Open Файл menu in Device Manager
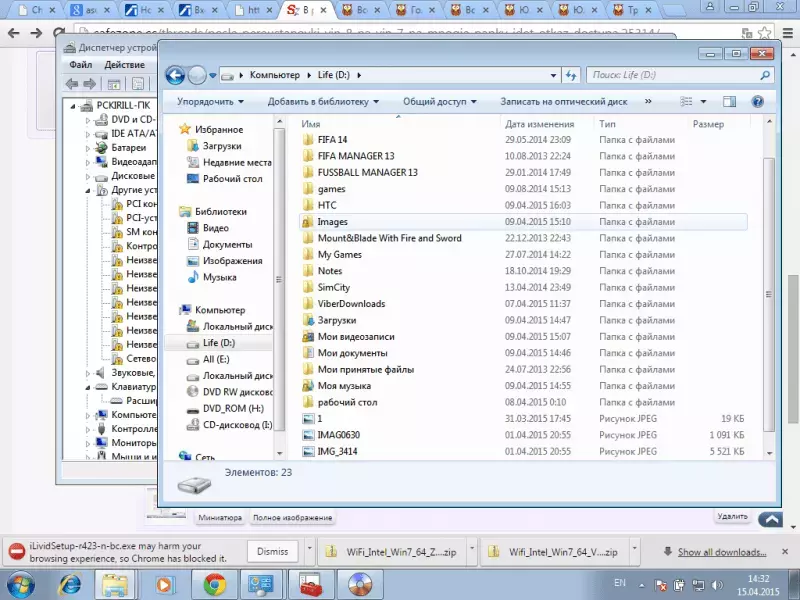This screenshot has width=800, height=600. [x=81, y=65]
